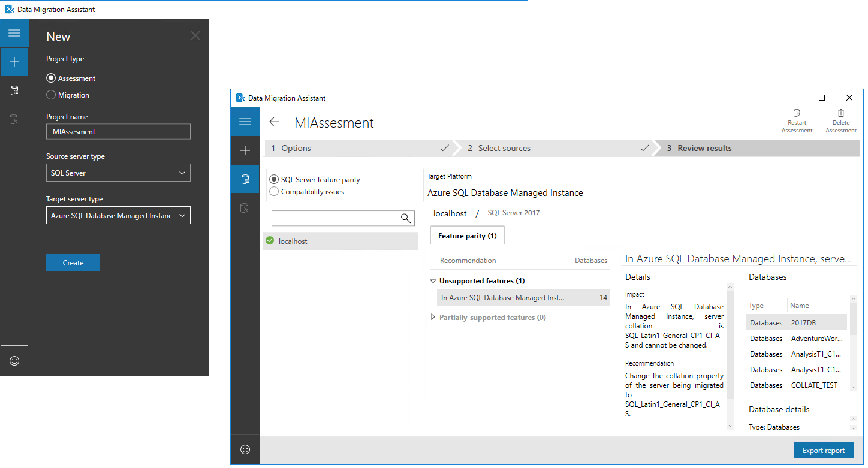Expand Partially-supported features group
868x468 pixels.
(433, 318)
